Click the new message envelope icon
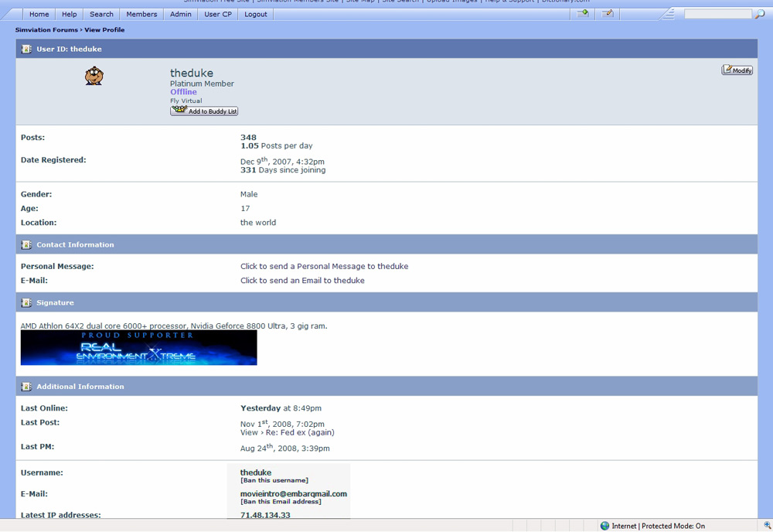 583,14
